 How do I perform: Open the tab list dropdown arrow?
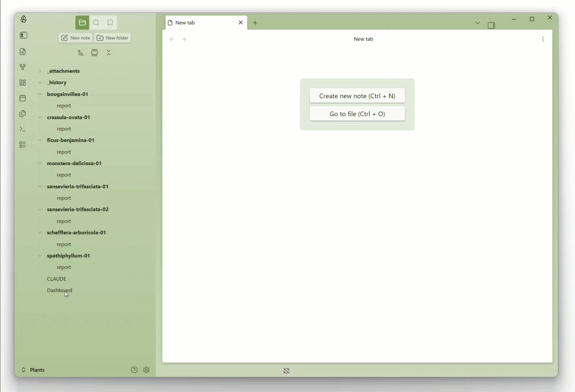(478, 23)
